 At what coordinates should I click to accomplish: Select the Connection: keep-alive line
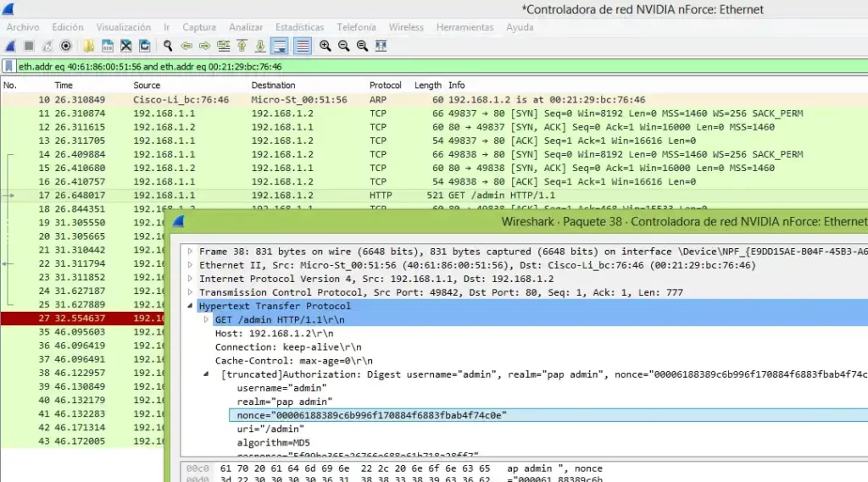point(288,347)
